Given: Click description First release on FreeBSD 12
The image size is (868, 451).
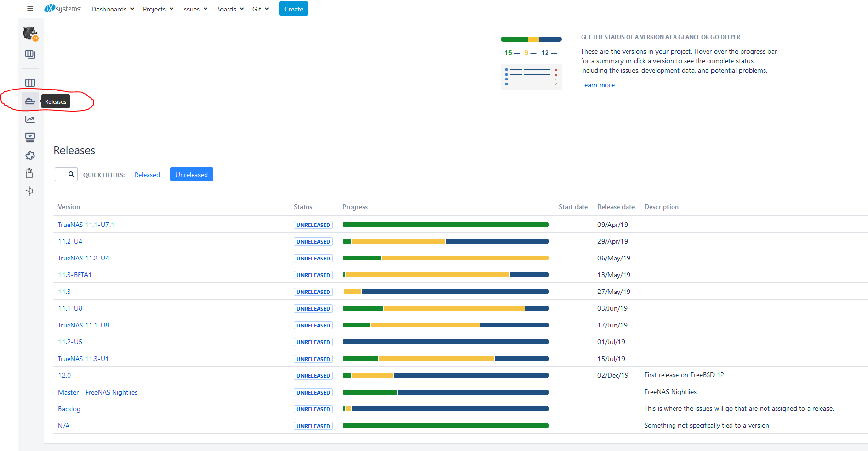Looking at the screenshot, I should [x=684, y=375].
